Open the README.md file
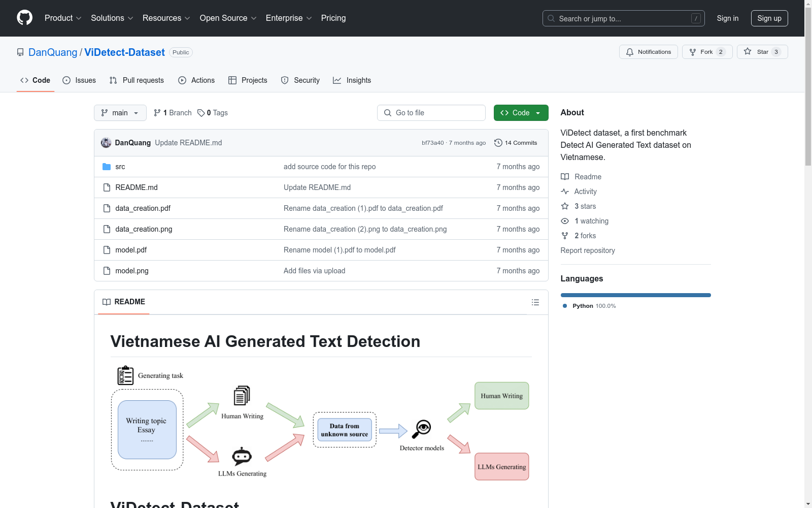Screen dimensions: 812x508 [137, 187]
